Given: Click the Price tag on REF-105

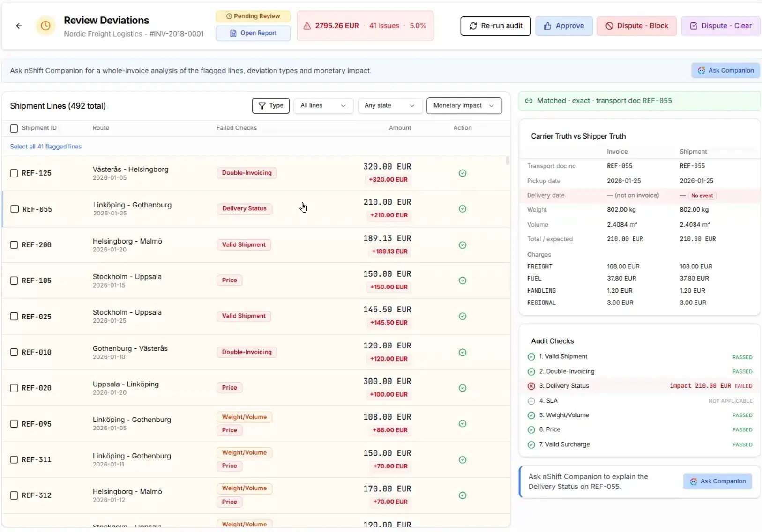Looking at the screenshot, I should click(230, 281).
